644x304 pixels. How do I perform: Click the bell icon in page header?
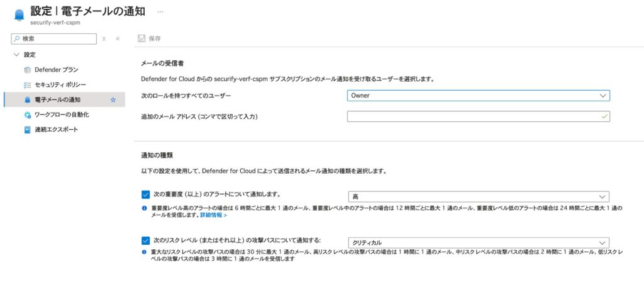coord(19,14)
